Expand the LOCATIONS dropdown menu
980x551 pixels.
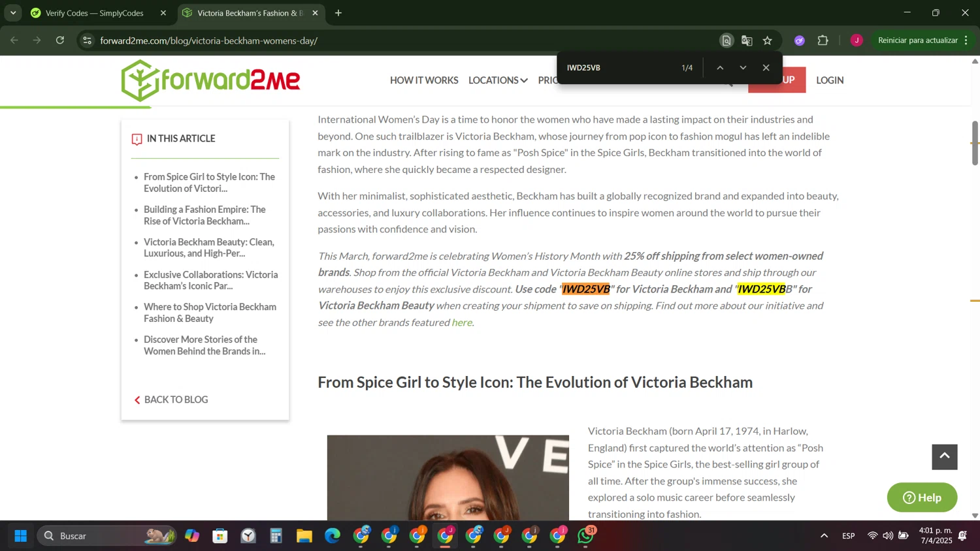(498, 80)
